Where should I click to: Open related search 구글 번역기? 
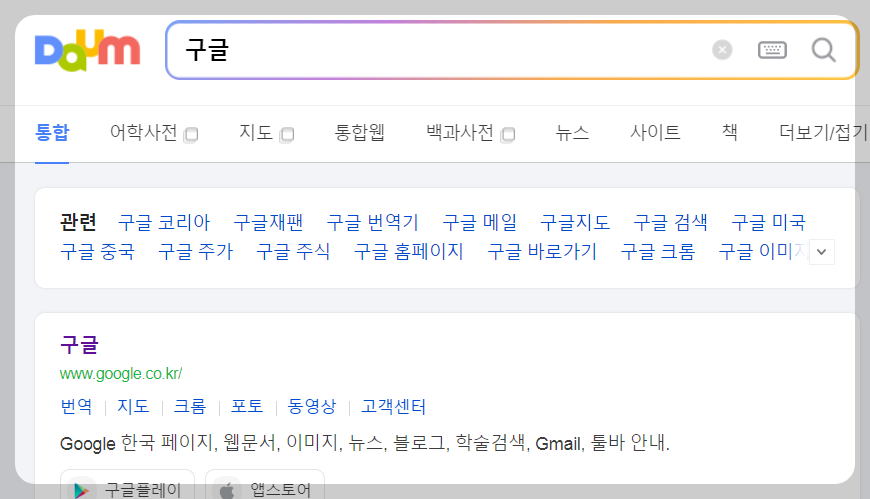[x=372, y=223]
